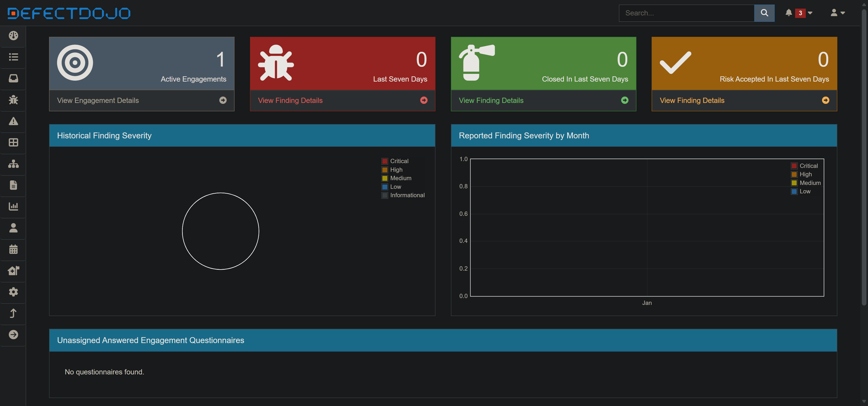Click the Low color swatch in monthly legend

click(x=794, y=192)
